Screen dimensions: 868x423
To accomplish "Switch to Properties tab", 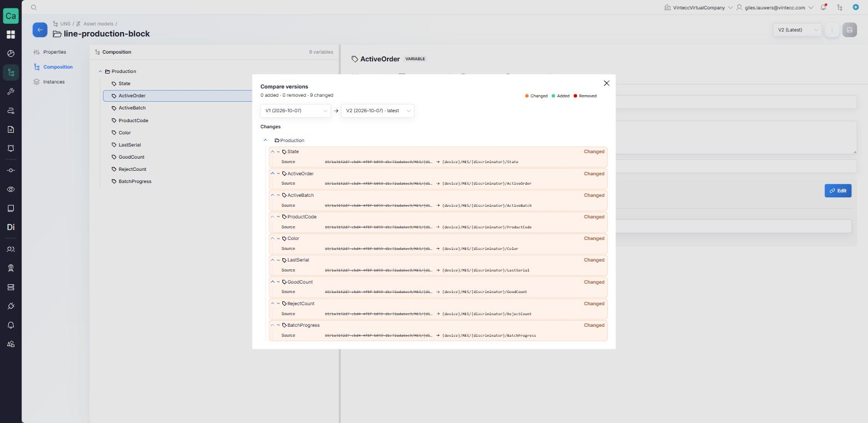I will 54,52.
